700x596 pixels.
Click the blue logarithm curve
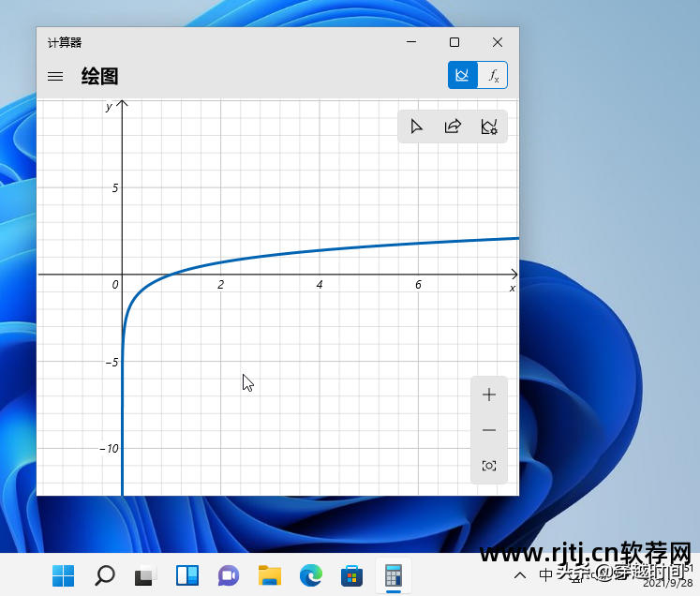point(320,250)
